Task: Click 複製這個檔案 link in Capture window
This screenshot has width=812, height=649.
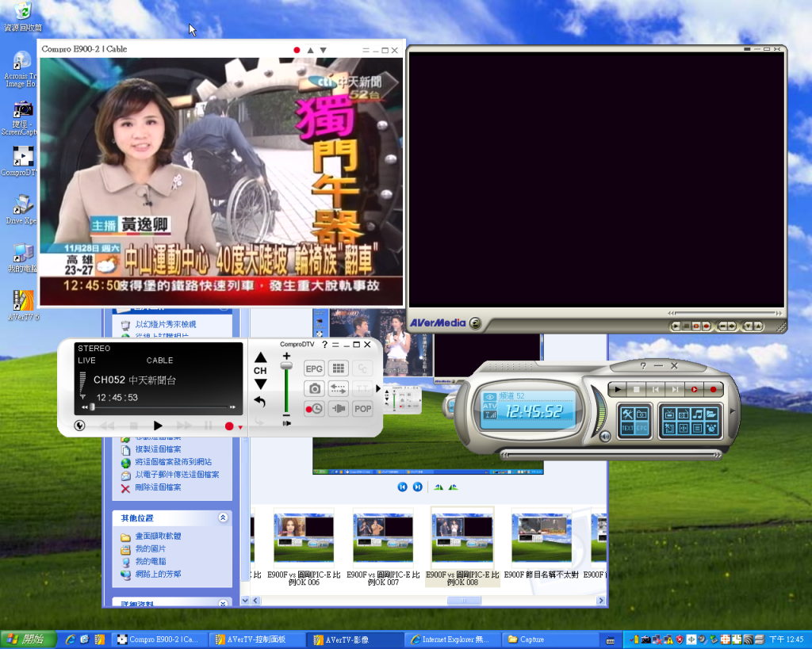Action: (158, 449)
